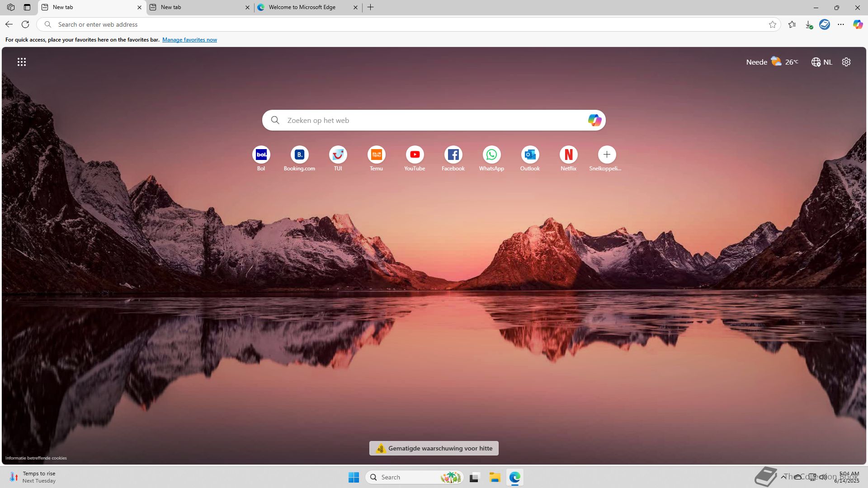Open the WhatsApp quick link

click(491, 155)
